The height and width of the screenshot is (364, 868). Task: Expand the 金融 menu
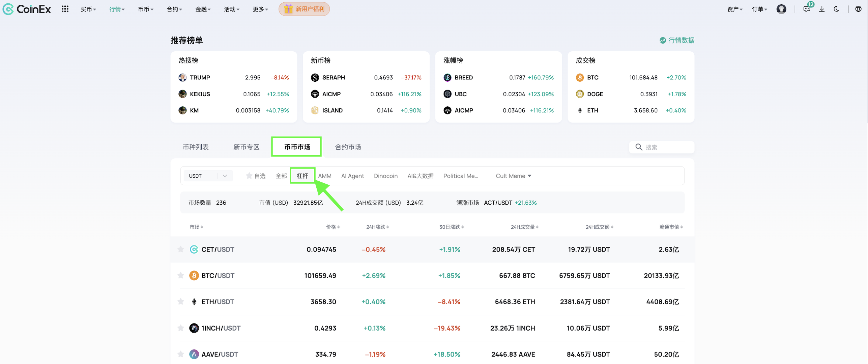[x=203, y=9]
